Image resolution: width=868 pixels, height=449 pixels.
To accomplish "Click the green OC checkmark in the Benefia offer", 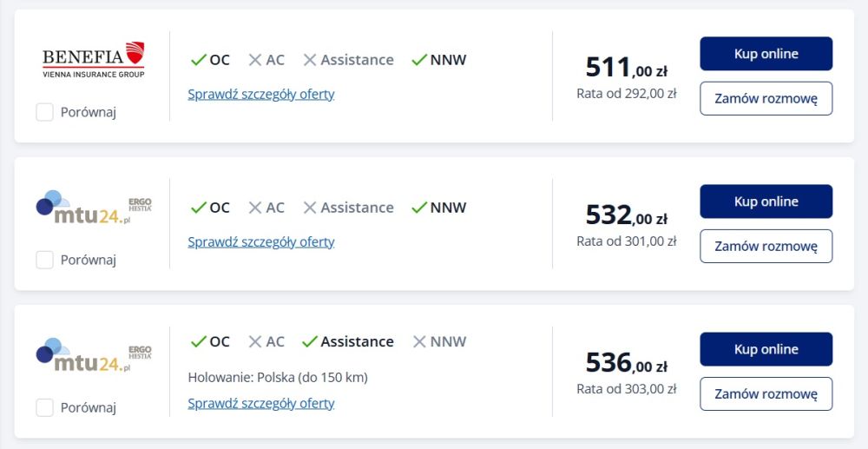I will tap(198, 60).
